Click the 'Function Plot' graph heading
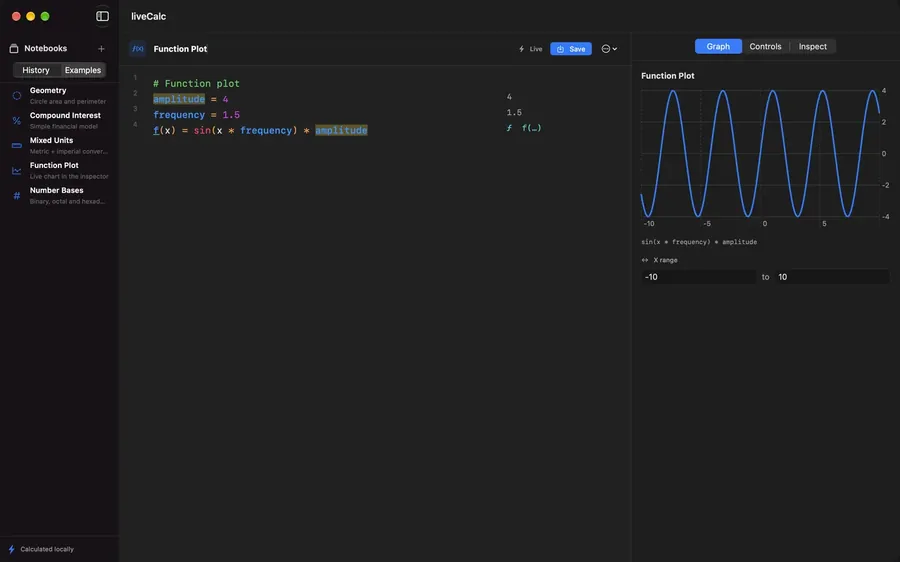900x562 pixels. point(668,76)
